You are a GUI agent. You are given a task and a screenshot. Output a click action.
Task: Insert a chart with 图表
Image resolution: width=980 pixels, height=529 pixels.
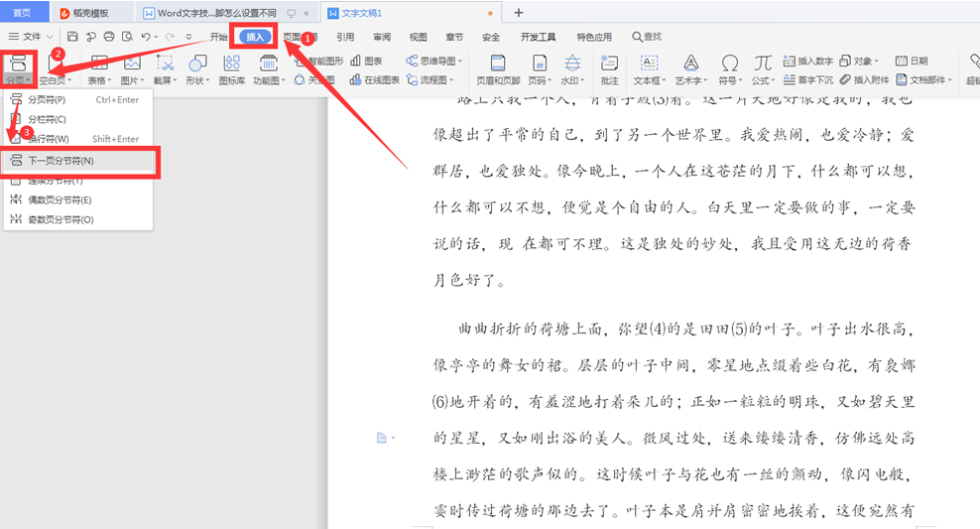tap(366, 61)
